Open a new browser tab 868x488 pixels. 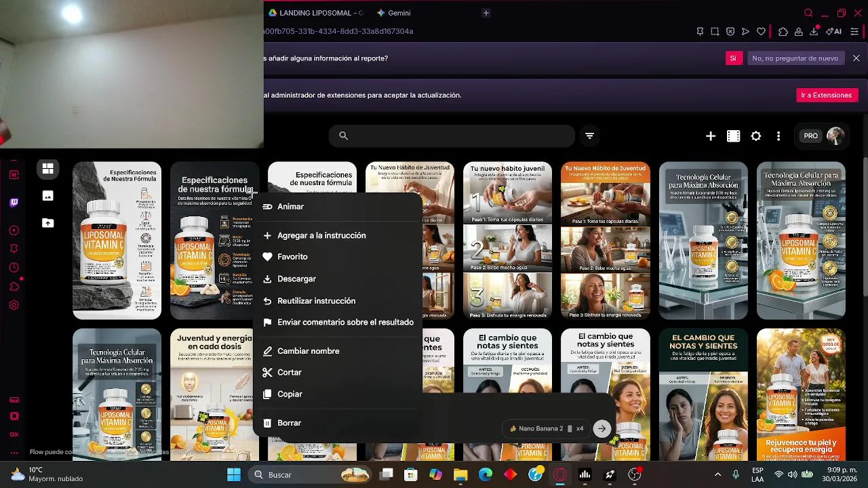(x=486, y=13)
